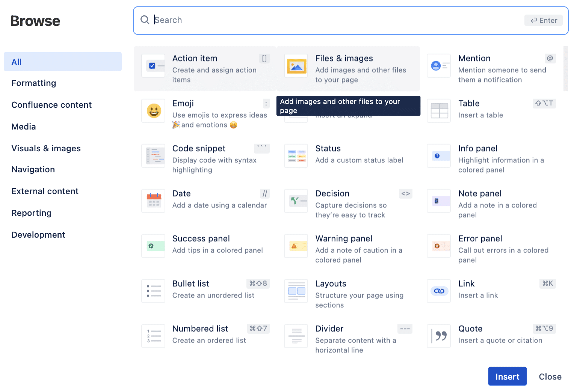Click the Link ⌘K shortcut badge
The height and width of the screenshot is (392, 574).
548,283
